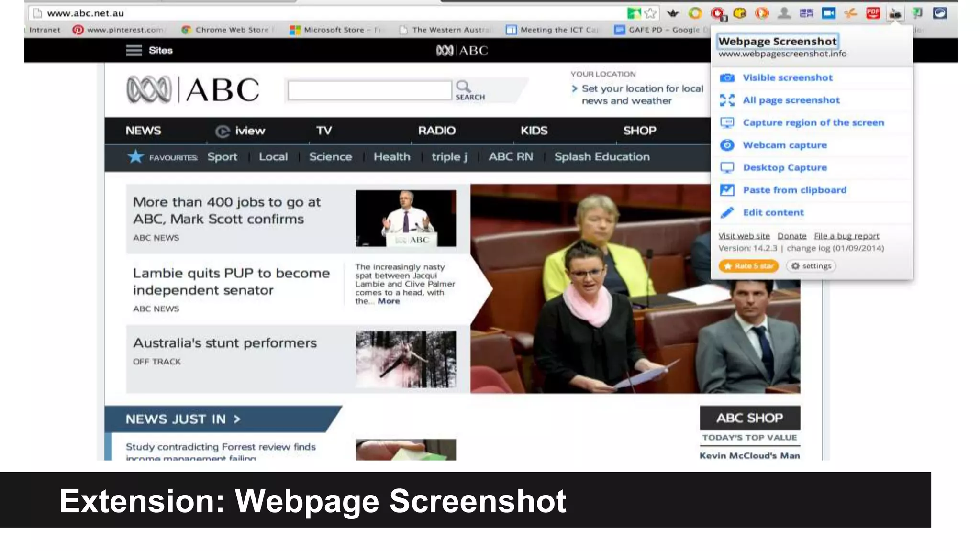Click the Webpage Screenshot camera extension icon
The height and width of the screenshot is (551, 980).
point(895,13)
